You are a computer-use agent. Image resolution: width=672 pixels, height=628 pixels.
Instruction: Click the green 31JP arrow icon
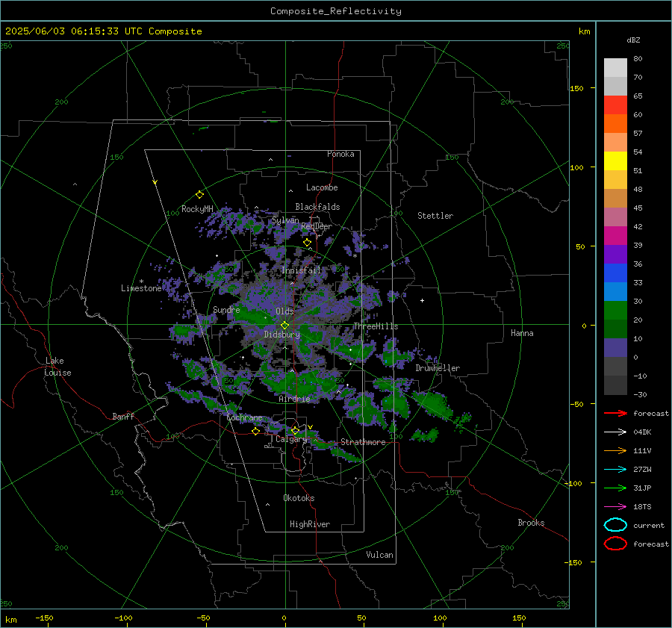click(615, 488)
